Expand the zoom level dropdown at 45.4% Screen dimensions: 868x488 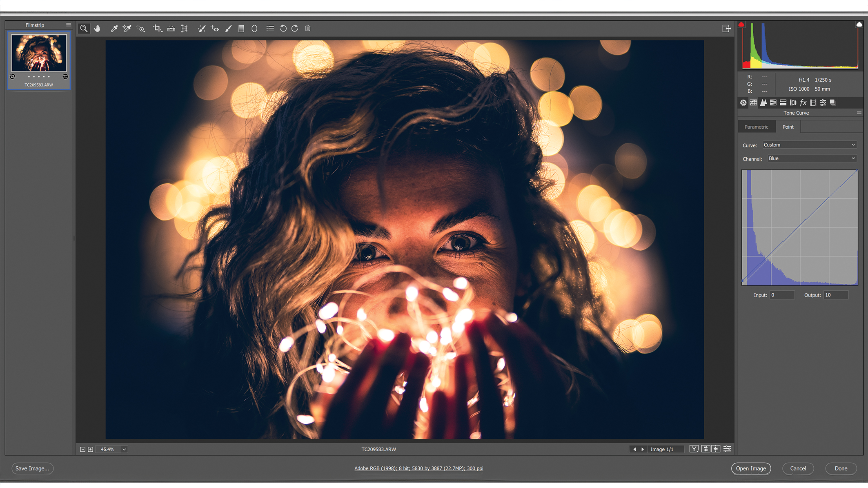[x=124, y=449]
